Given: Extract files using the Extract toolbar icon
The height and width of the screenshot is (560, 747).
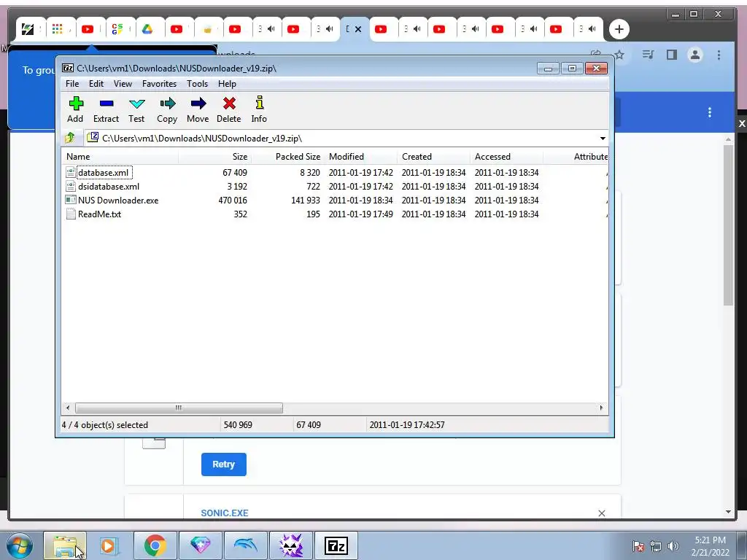Looking at the screenshot, I should [106, 109].
